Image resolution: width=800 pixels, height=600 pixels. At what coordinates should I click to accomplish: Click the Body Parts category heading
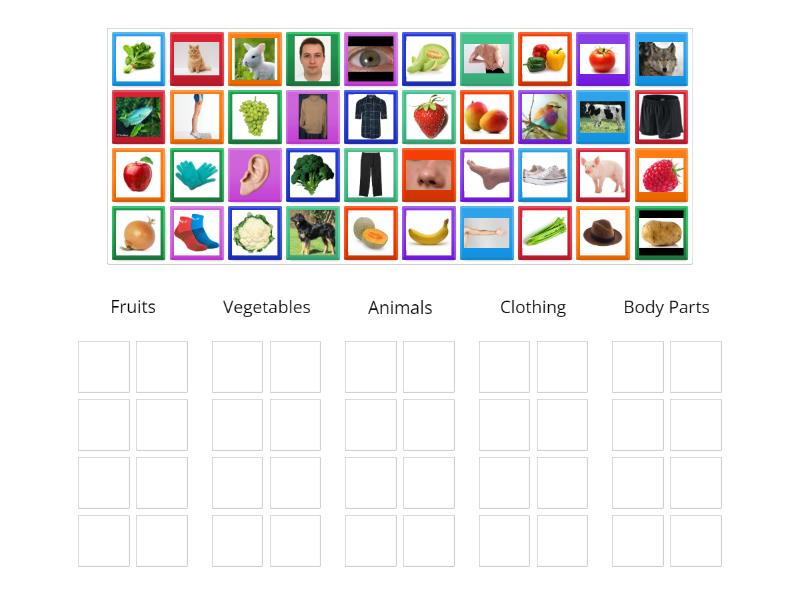666,307
